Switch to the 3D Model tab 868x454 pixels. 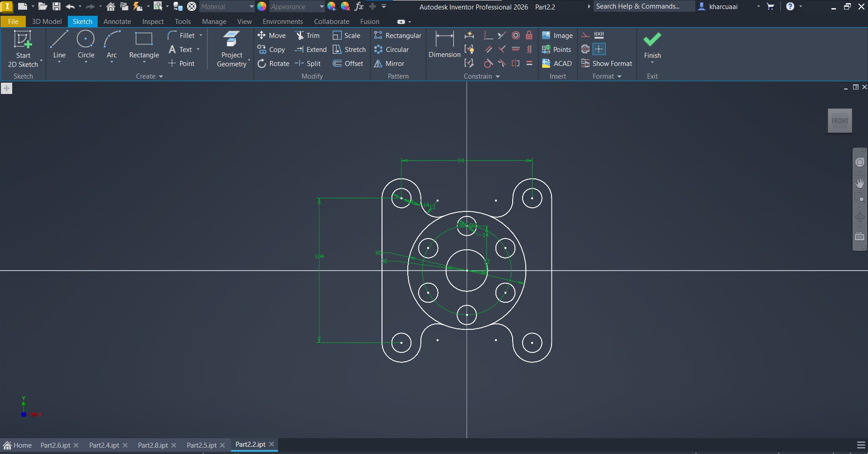point(47,21)
